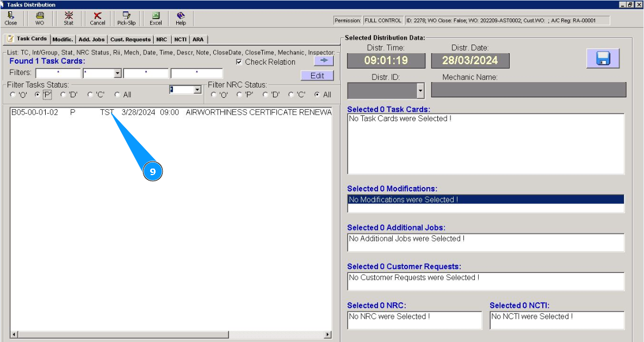The width and height of the screenshot is (644, 342).
Task: Switch to the Add. Jobs tab
Action: [x=91, y=39]
